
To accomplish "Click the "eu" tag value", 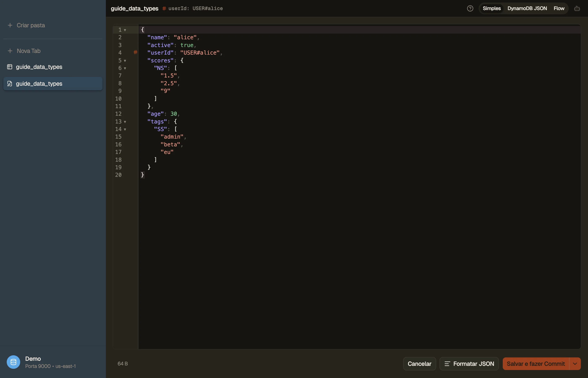I will tap(167, 152).
